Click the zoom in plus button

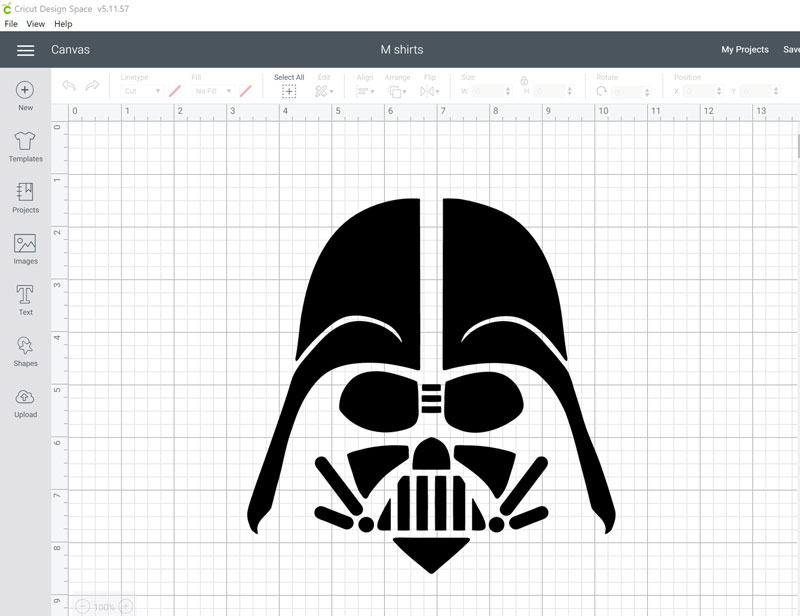[126, 607]
